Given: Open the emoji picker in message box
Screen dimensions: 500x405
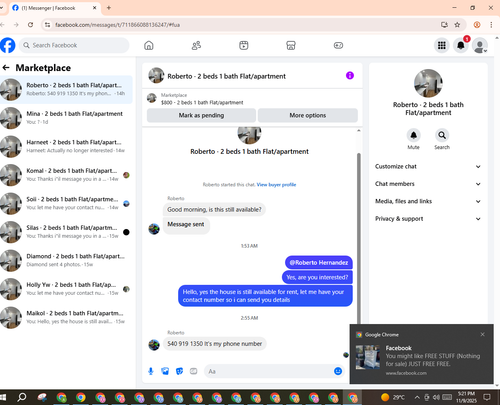Looking at the screenshot, I should point(338,371).
